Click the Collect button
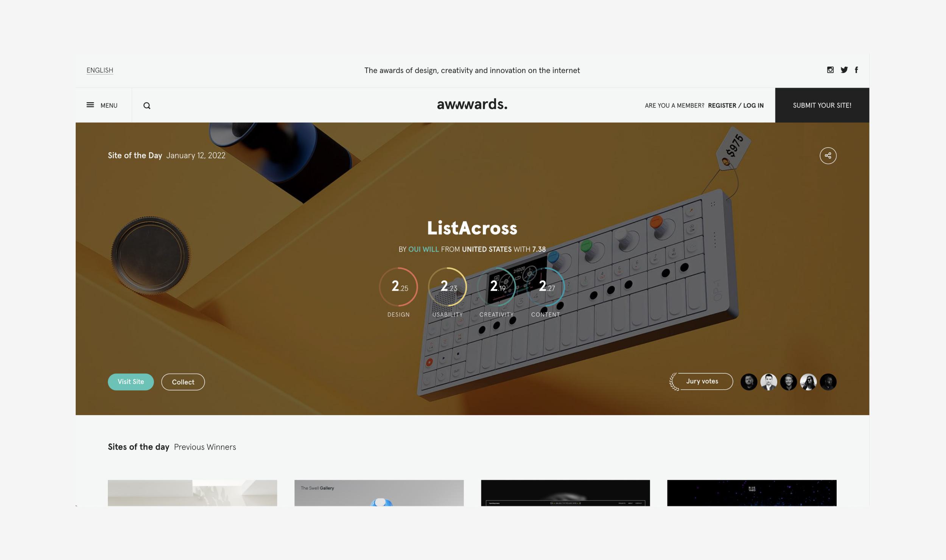The height and width of the screenshot is (560, 946). pyautogui.click(x=183, y=382)
